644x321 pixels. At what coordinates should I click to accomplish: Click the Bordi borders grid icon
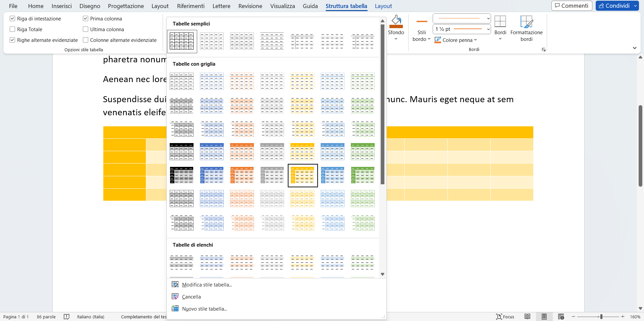pos(500,21)
